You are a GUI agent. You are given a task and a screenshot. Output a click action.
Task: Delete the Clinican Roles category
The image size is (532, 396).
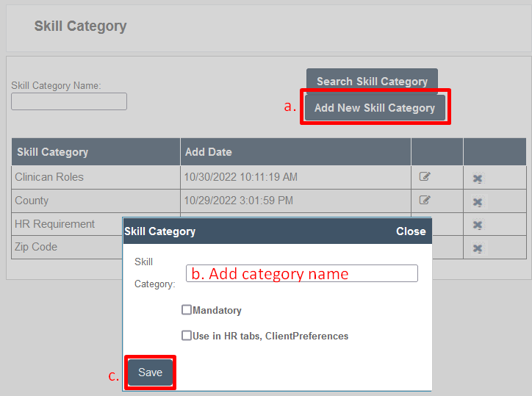478,178
